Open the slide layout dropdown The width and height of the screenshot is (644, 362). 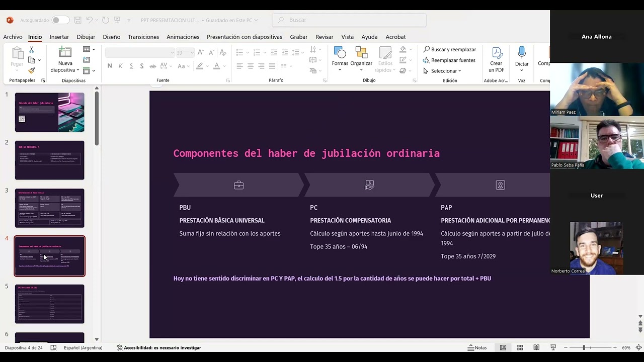[89, 50]
